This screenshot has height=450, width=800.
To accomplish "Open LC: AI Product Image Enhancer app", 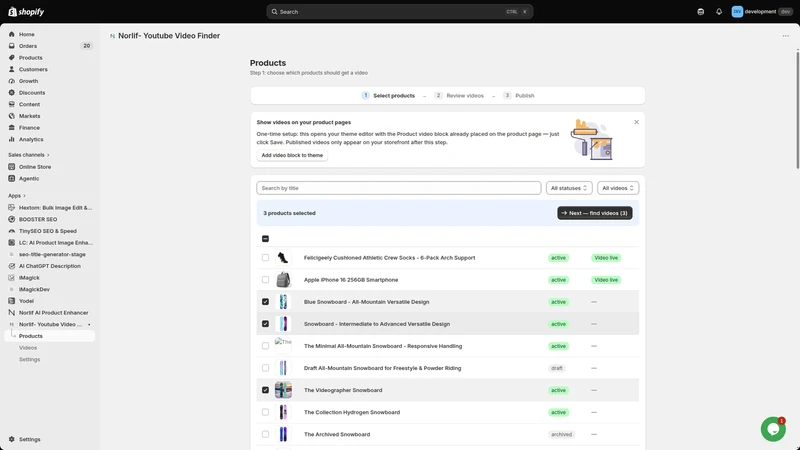I will [x=56, y=243].
